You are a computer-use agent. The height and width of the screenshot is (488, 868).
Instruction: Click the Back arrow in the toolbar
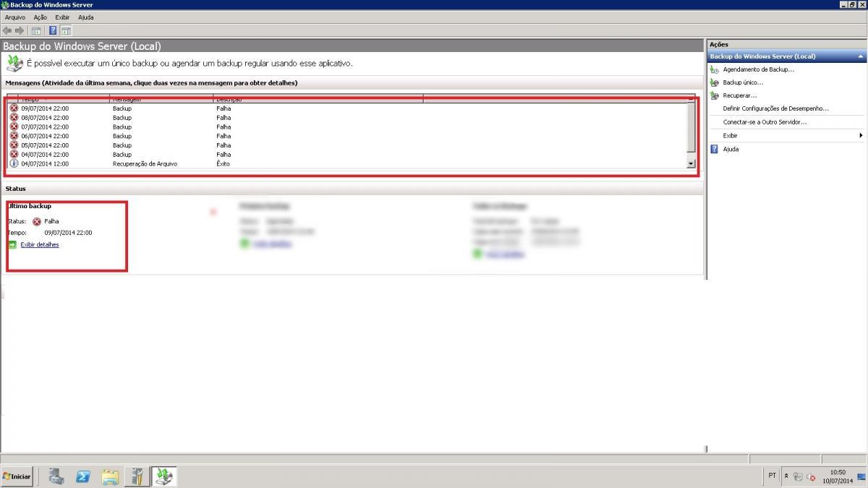coord(7,30)
